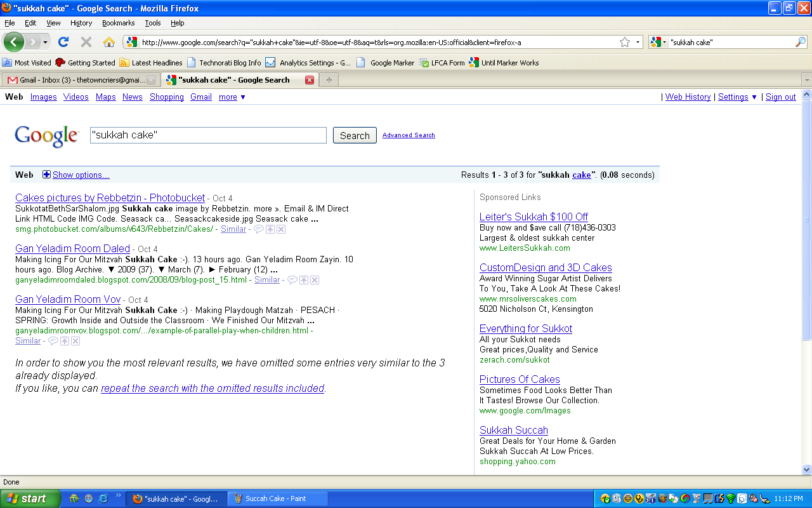The width and height of the screenshot is (812, 508).
Task: Click repeat the search with omitted results link
Action: point(213,388)
